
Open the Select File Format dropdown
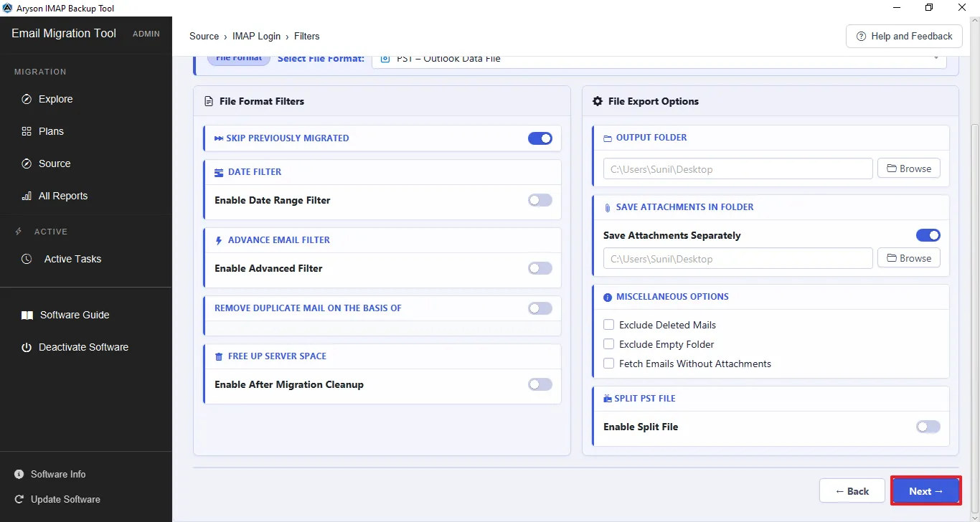(x=659, y=60)
